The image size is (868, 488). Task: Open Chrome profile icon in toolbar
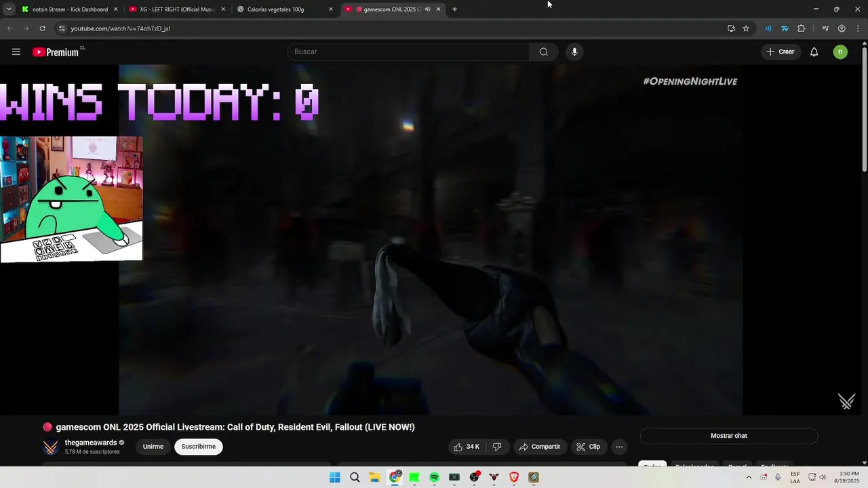click(x=842, y=28)
